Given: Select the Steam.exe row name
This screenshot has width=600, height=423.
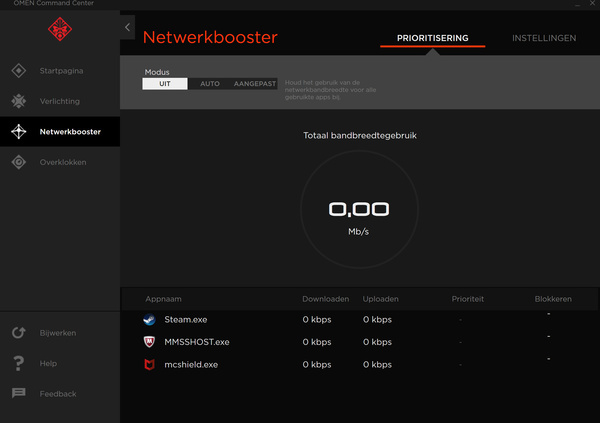Looking at the screenshot, I should pyautogui.click(x=186, y=320).
